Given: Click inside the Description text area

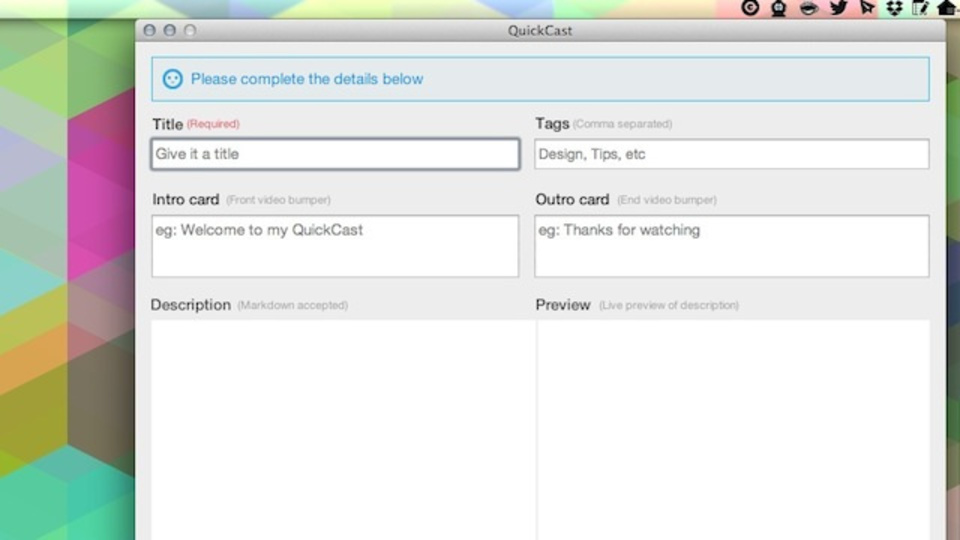Looking at the screenshot, I should (343, 430).
